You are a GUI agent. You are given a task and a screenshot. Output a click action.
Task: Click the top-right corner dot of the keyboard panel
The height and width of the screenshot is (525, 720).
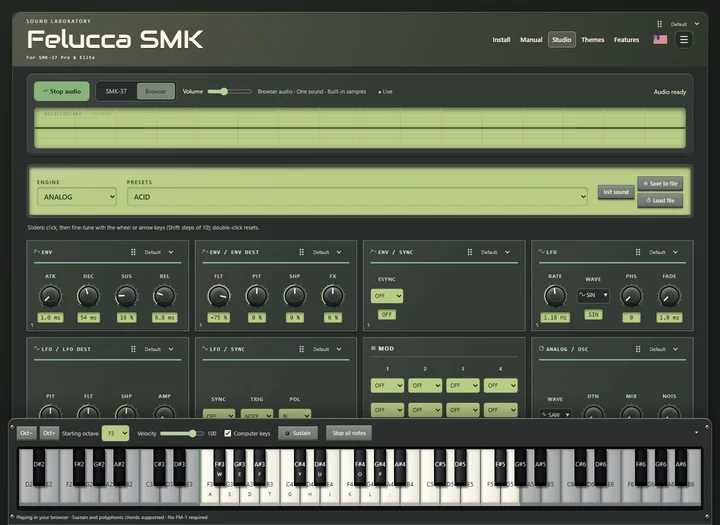coord(707,427)
